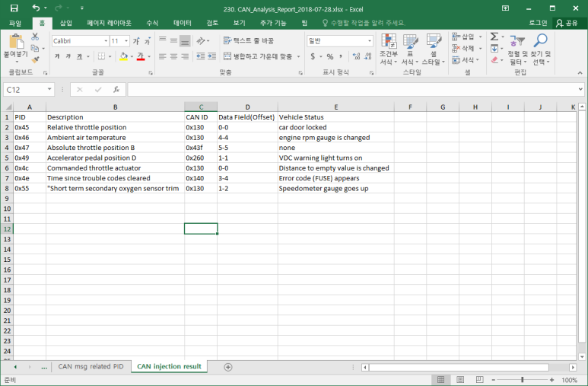
Task: Click the Paste clipboard icon
Action: [x=16, y=41]
